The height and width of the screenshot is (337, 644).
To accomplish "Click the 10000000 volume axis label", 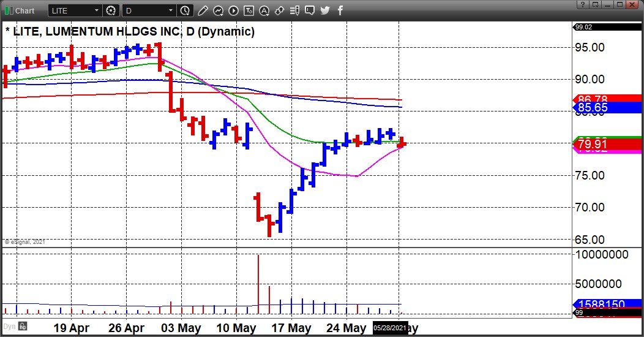I will tap(602, 254).
